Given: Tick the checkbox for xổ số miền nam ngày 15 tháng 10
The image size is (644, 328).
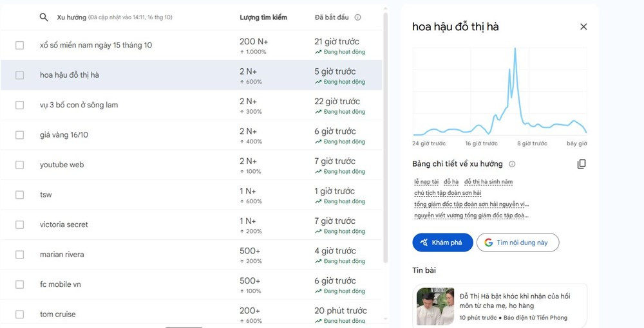Looking at the screenshot, I should [20, 45].
